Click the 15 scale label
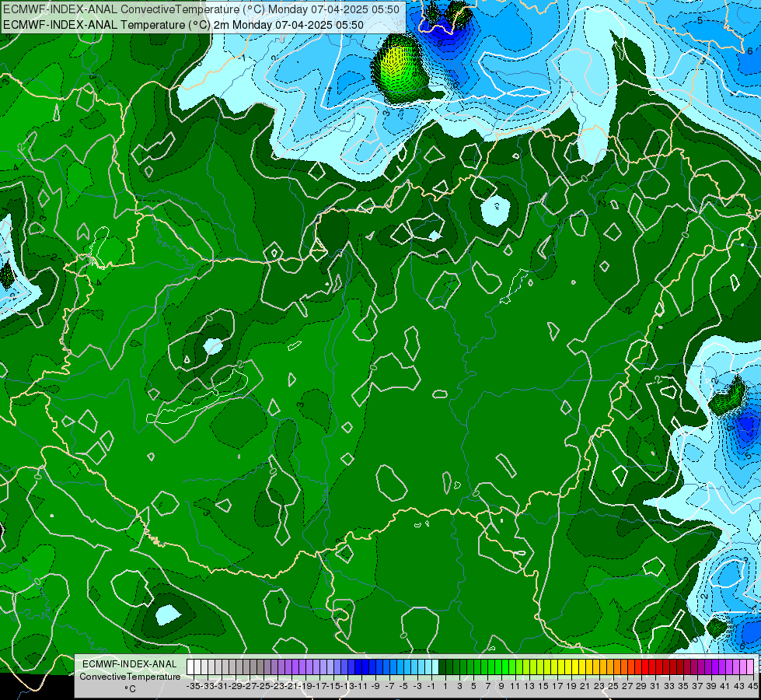This screenshot has height=700, width=761. pyautogui.click(x=543, y=687)
